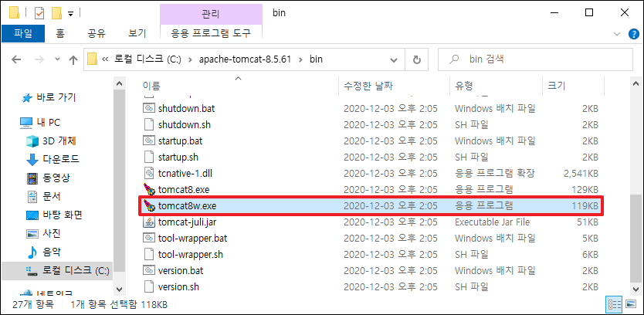Open 바탕 화면 in sidebar
644x315 pixels.
point(54,215)
